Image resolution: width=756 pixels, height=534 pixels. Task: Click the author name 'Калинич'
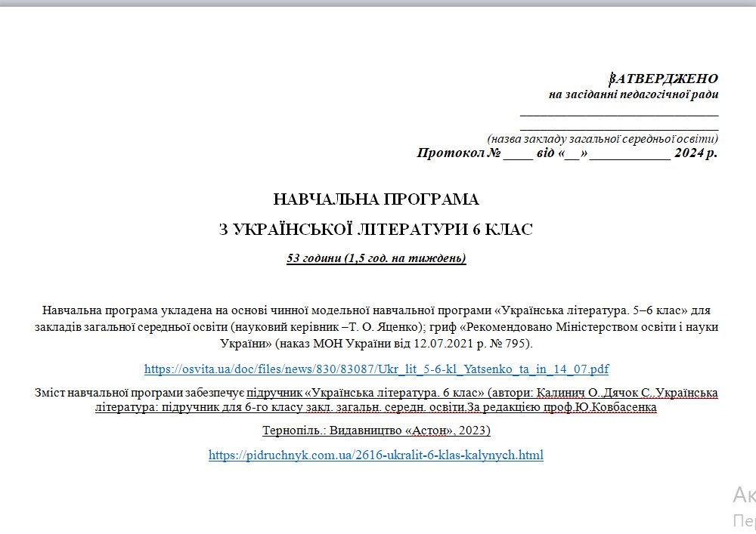pyautogui.click(x=561, y=393)
